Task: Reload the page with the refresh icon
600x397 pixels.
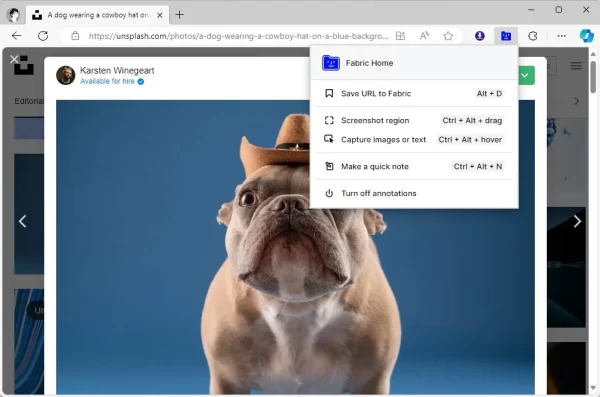Action: point(43,36)
